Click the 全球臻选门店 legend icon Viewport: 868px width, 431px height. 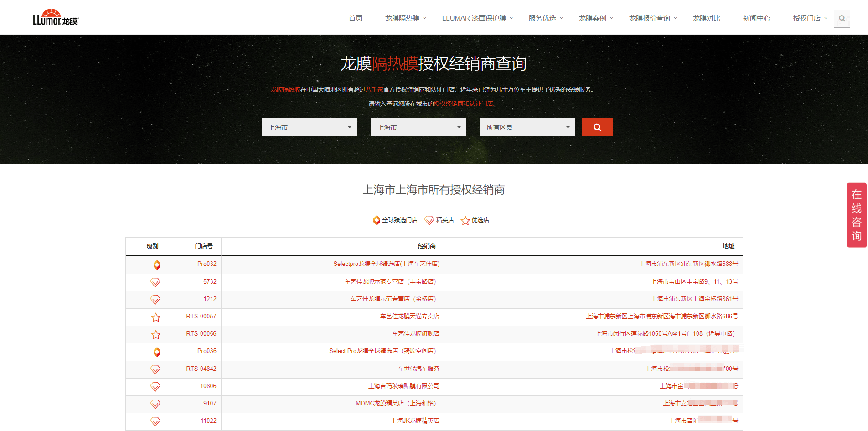point(377,220)
